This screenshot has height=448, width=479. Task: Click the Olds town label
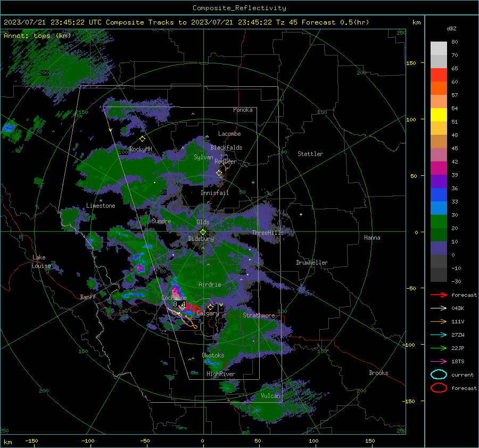coord(203,222)
